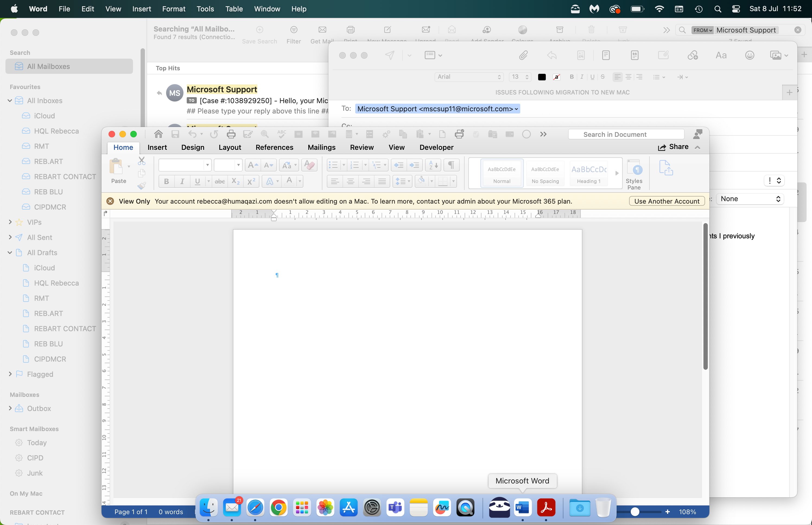Click the Print icon in Word's toolbar
The height and width of the screenshot is (525, 812).
[231, 134]
